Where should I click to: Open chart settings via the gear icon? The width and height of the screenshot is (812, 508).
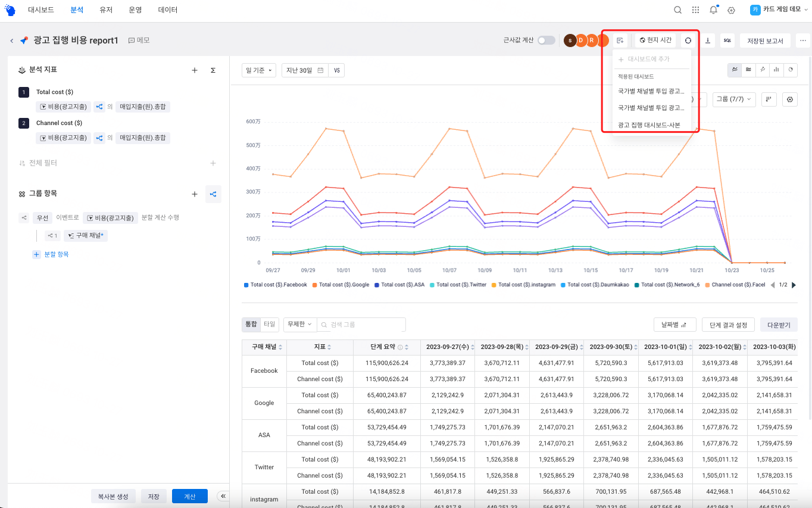tap(791, 99)
